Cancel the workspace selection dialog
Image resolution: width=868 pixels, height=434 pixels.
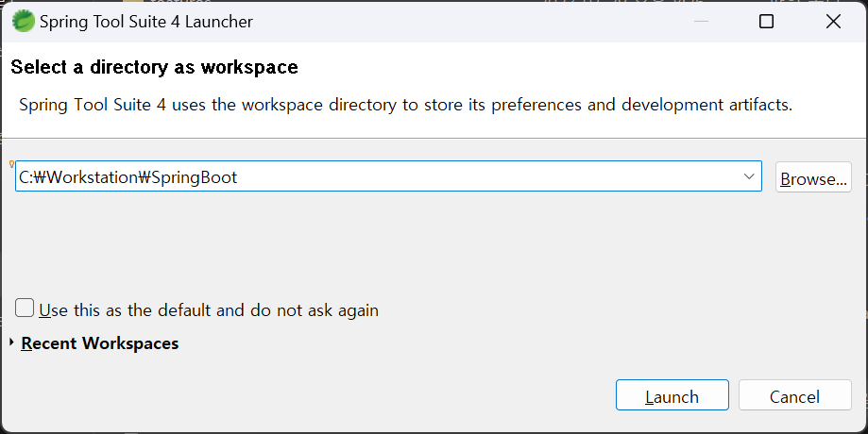[x=794, y=394]
